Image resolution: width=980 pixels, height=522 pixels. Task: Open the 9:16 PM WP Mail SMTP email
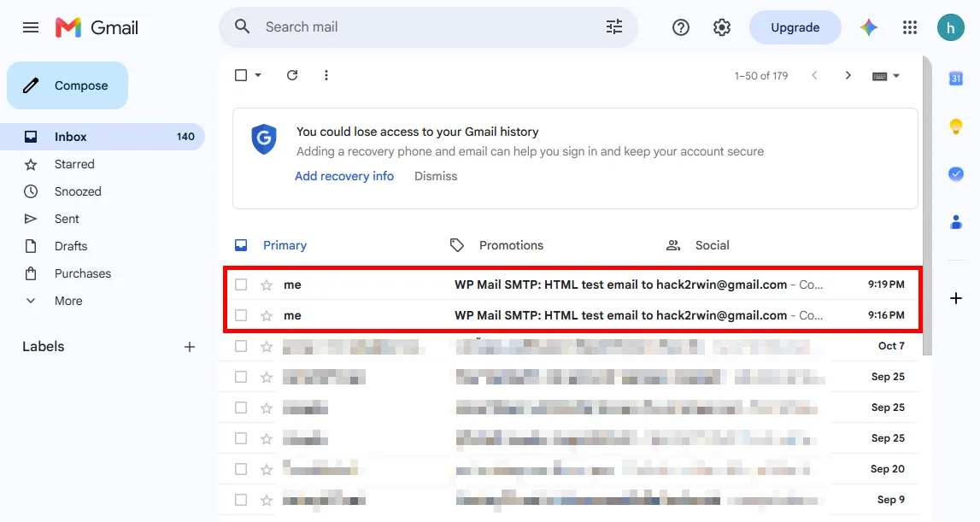[x=572, y=315]
